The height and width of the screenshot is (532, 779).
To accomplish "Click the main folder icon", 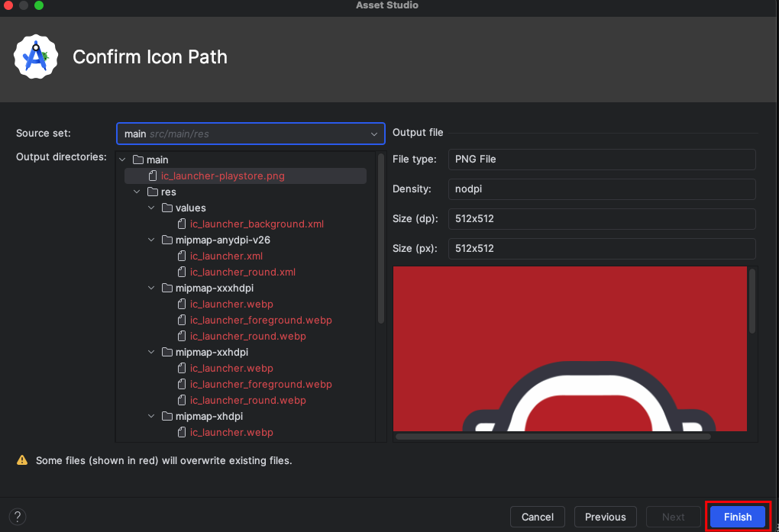I will (138, 160).
